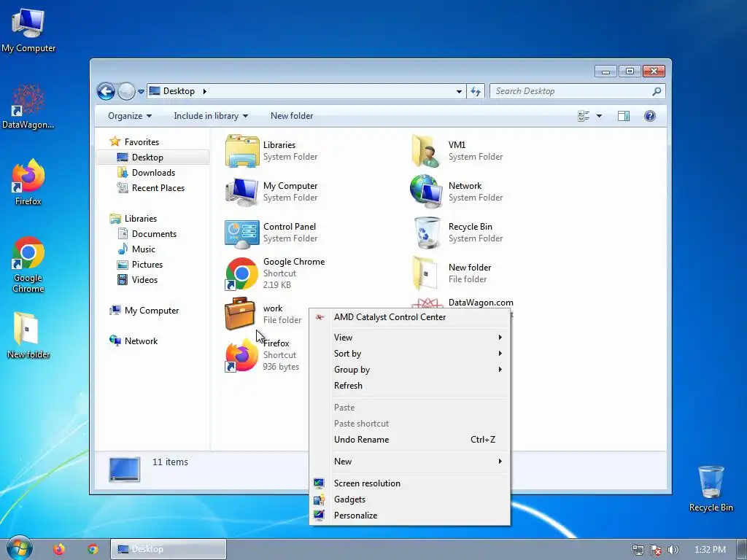This screenshot has height=560, width=747.
Task: Select the New folder icon in Explorer list
Action: 425,273
